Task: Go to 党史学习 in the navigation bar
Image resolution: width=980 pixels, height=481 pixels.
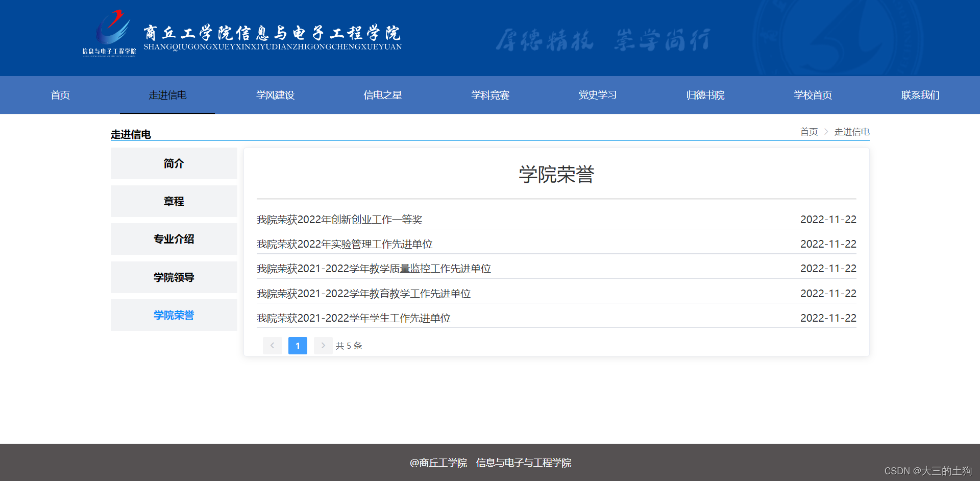Action: tap(597, 95)
